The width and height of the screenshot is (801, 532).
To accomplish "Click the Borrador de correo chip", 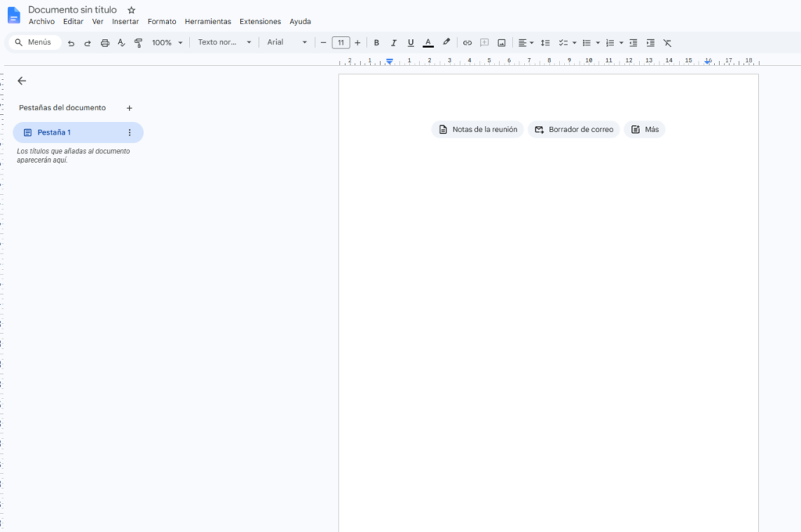I will coord(573,129).
